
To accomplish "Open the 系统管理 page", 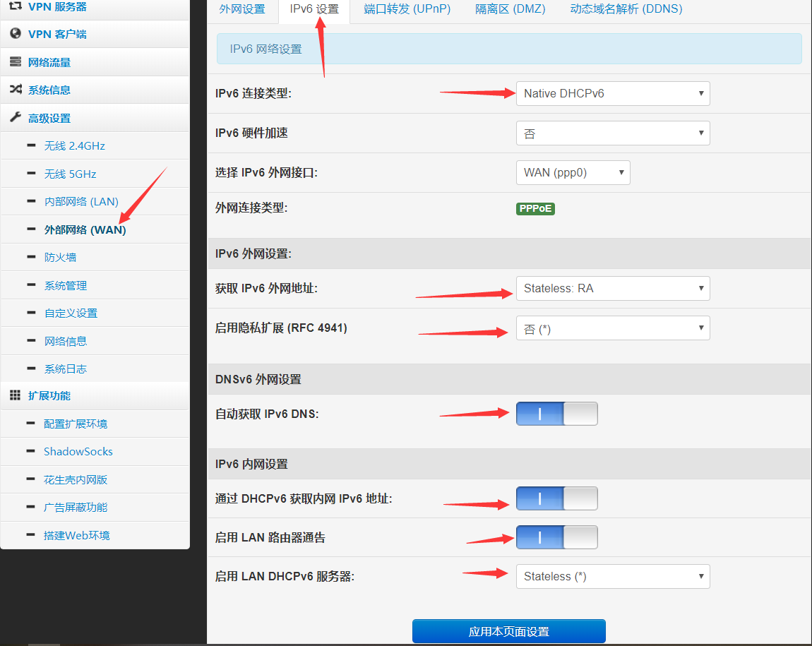I will pos(66,285).
